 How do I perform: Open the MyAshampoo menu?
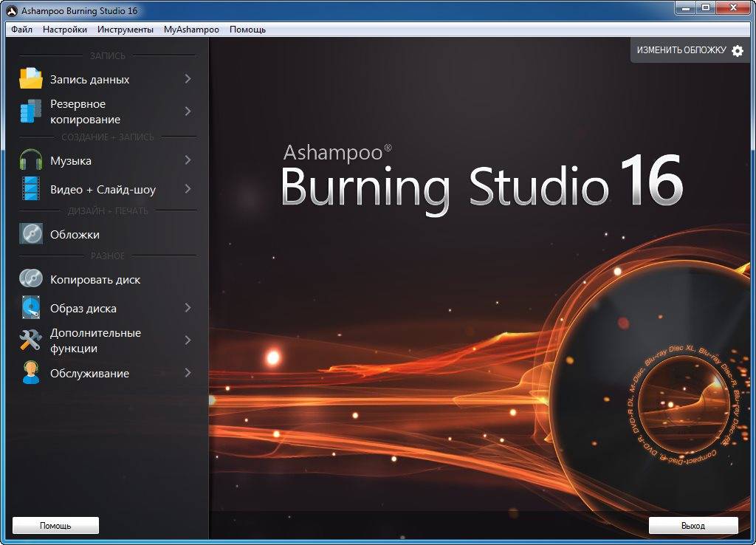pyautogui.click(x=191, y=30)
